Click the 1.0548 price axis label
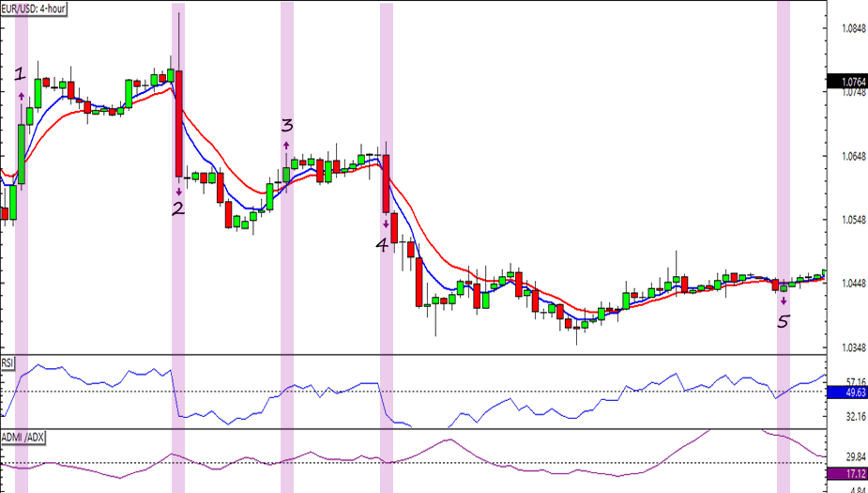The image size is (868, 493). point(853,221)
